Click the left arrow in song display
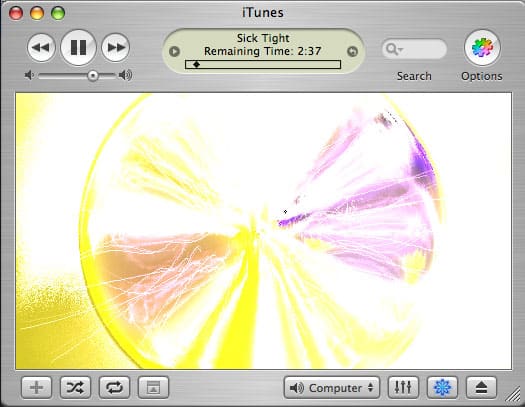525x407 pixels. tap(174, 52)
